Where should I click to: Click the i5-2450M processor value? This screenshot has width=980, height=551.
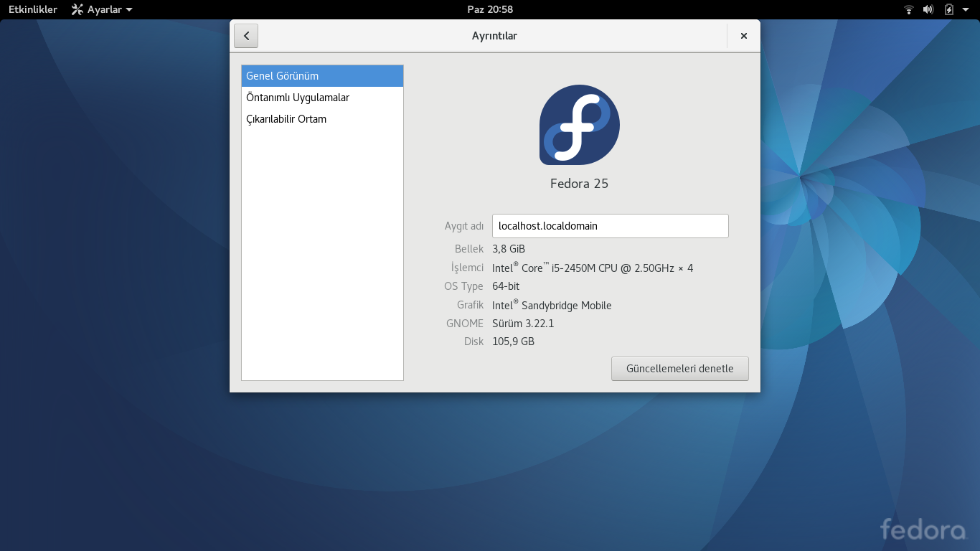pyautogui.click(x=593, y=268)
